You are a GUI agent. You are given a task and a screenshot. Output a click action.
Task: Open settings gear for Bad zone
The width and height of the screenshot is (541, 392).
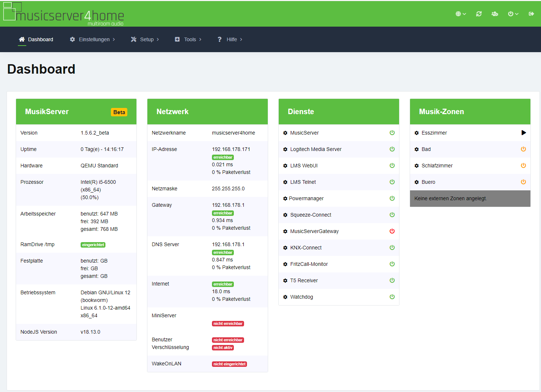click(417, 150)
